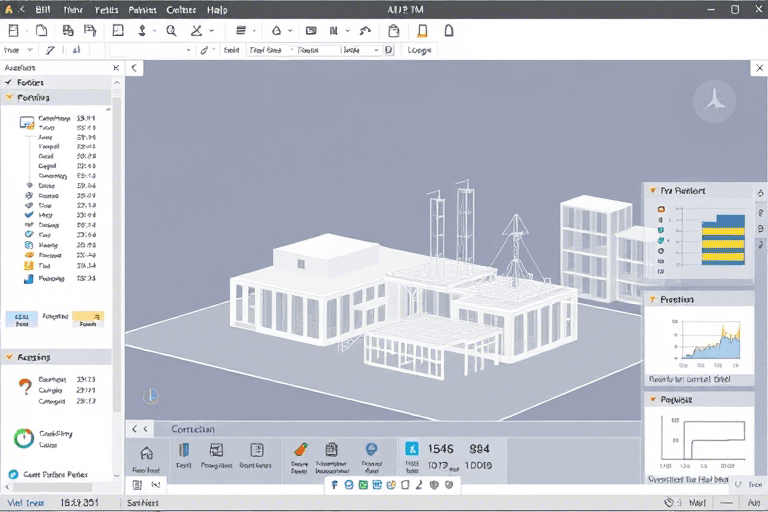Click the back chevron button at the viewport top left
Screen dimensions: 768x512
coord(134,68)
